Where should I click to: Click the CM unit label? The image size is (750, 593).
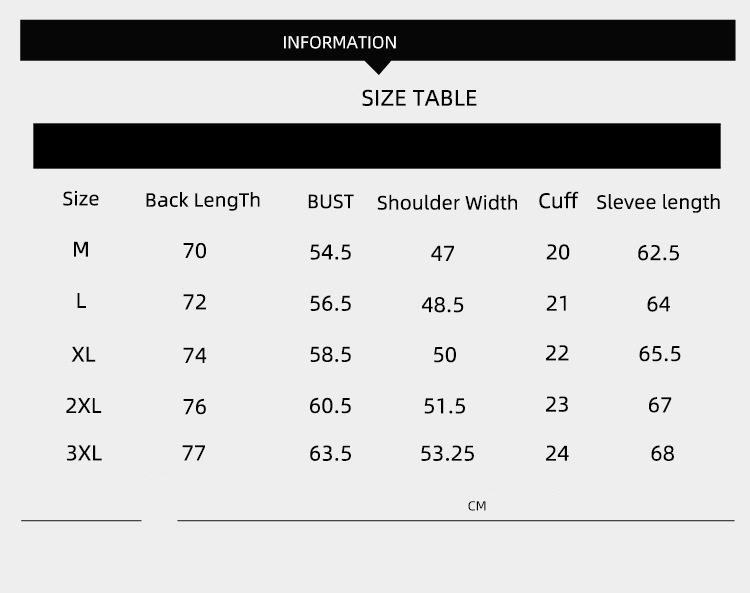477,506
